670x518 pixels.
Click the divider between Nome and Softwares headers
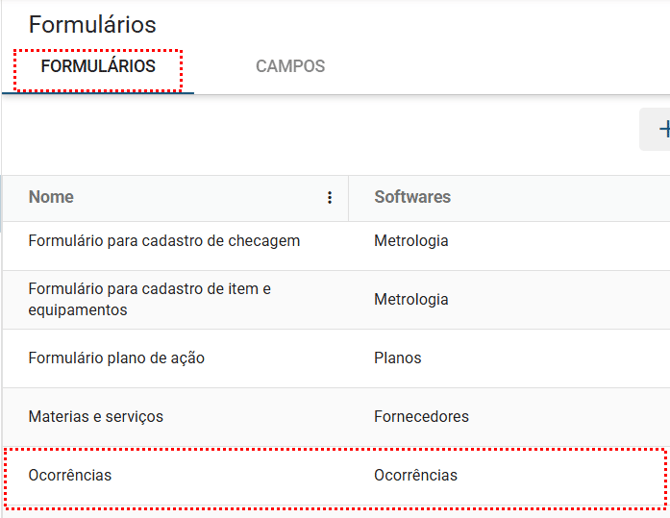pos(348,198)
